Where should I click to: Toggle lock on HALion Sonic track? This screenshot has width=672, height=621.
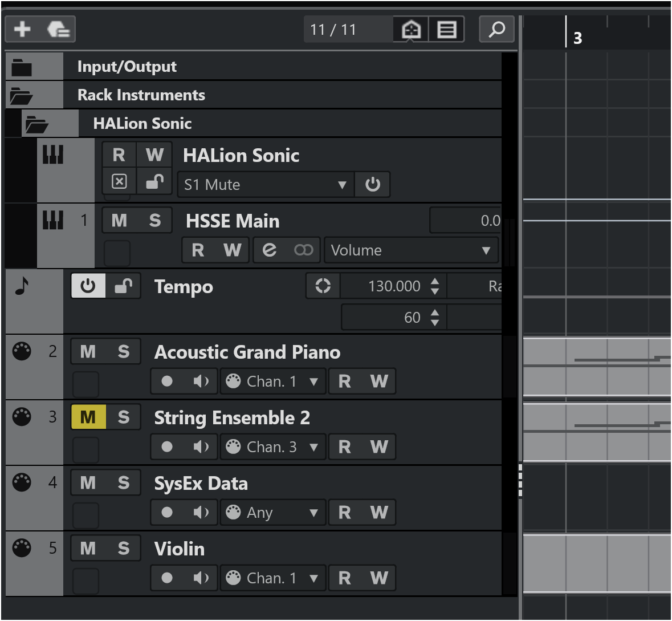[154, 182]
